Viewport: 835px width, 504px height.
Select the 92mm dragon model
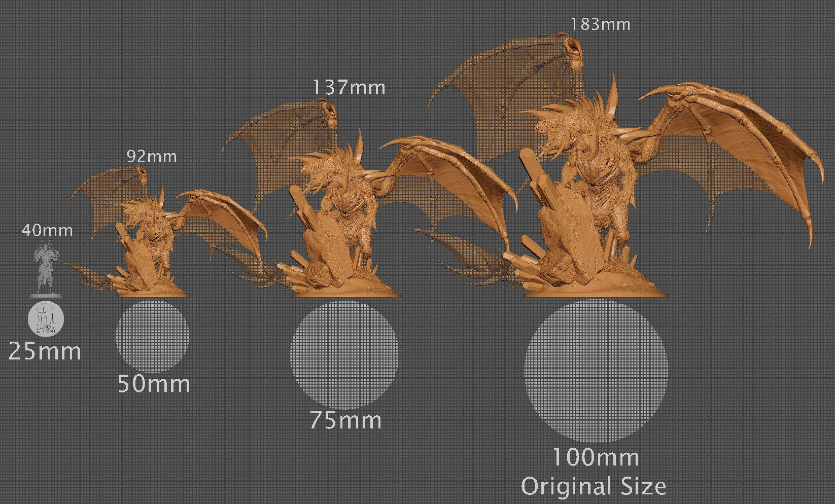[x=165, y=232]
